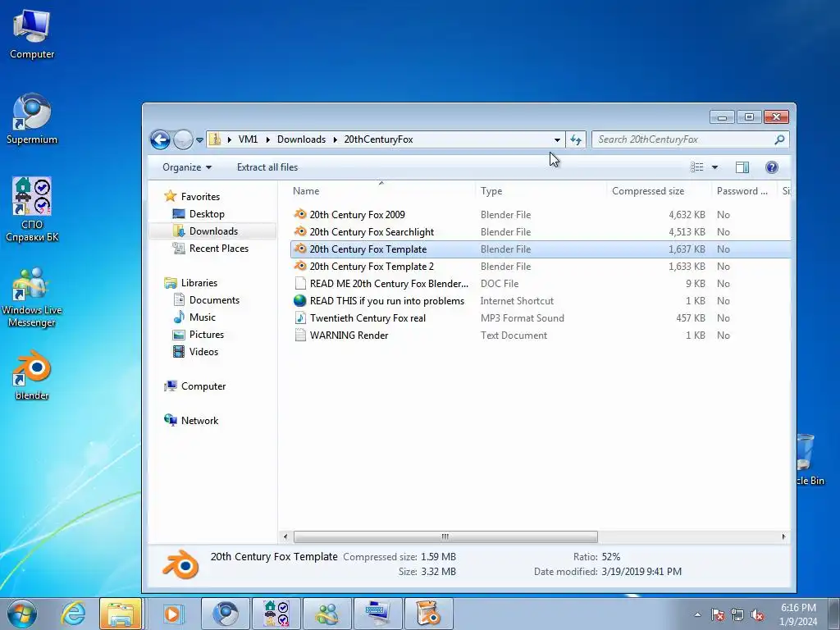Screen dimensions: 840x630
Task: Select Libraries in the navigation pane
Action: coord(199,283)
